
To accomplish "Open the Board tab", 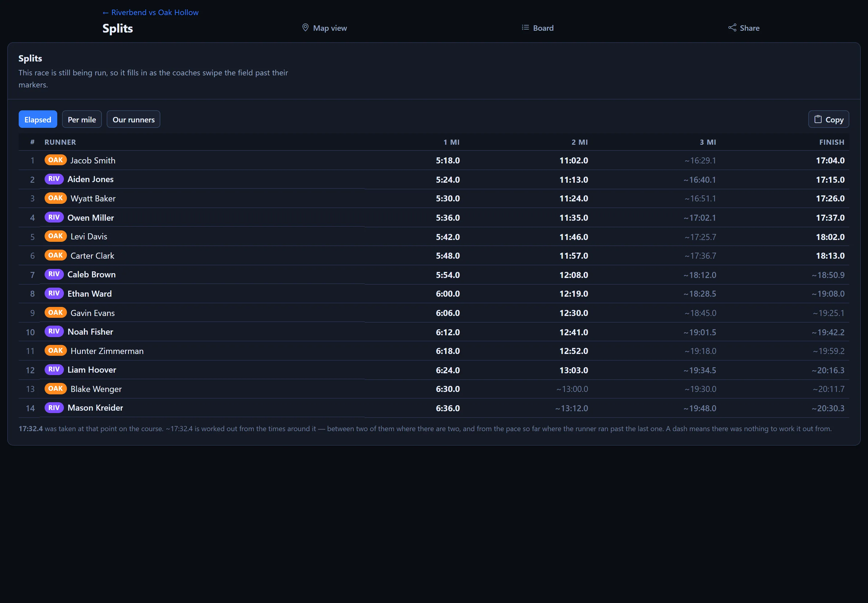I will click(x=537, y=28).
